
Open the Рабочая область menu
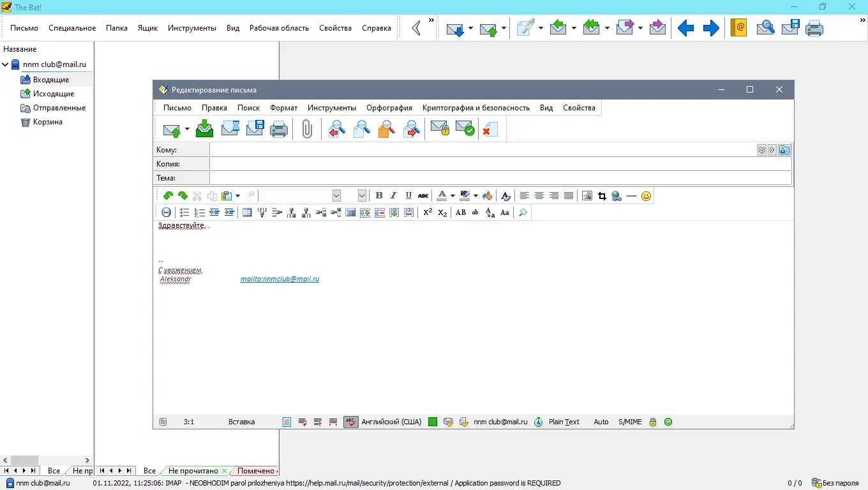pyautogui.click(x=279, y=28)
